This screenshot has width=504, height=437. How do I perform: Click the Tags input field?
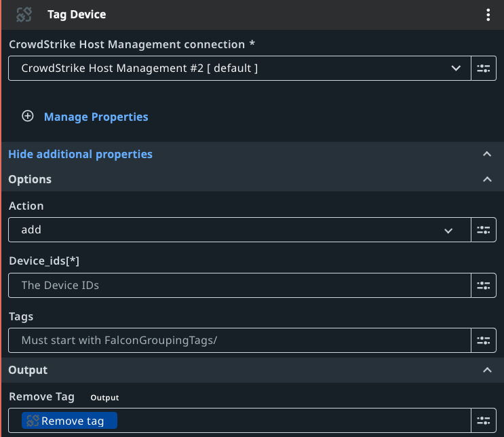point(239,340)
